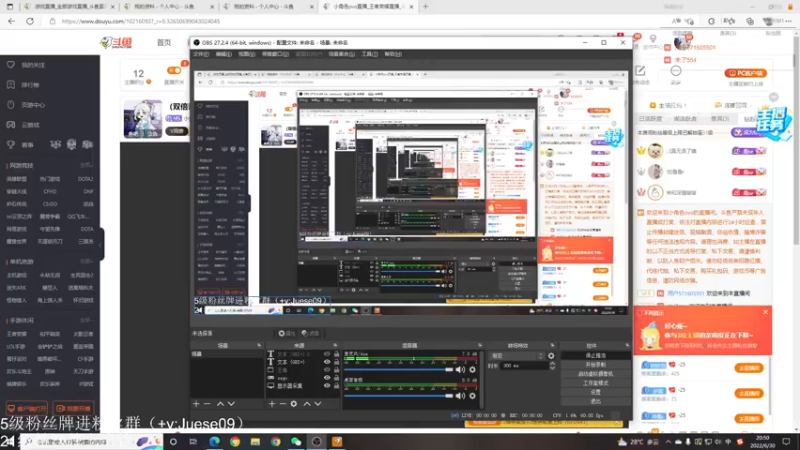The image size is (800, 450).
Task: Click the 我的关注 heart icon in Douyu sidebar
Action: (11, 65)
